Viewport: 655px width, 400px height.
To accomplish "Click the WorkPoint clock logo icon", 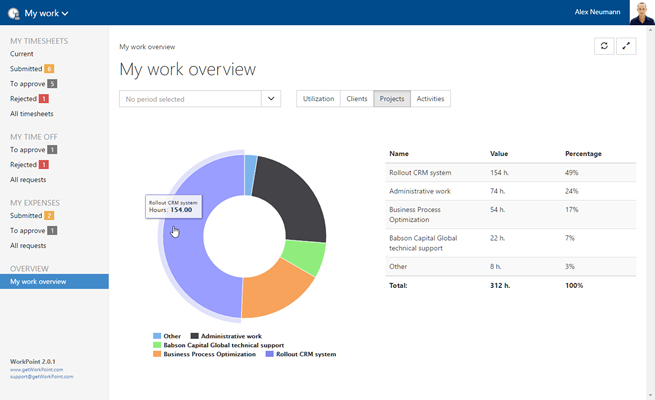I will 13,13.
